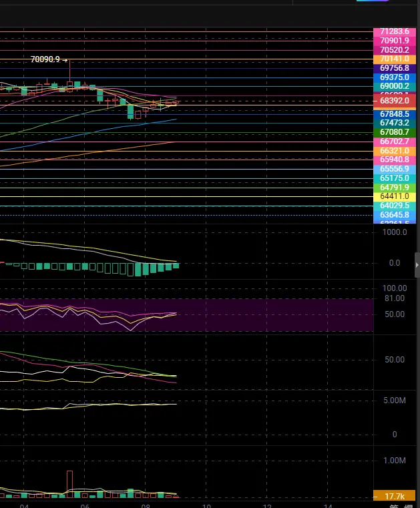Select the current price 68392.0 red label

coord(394,101)
